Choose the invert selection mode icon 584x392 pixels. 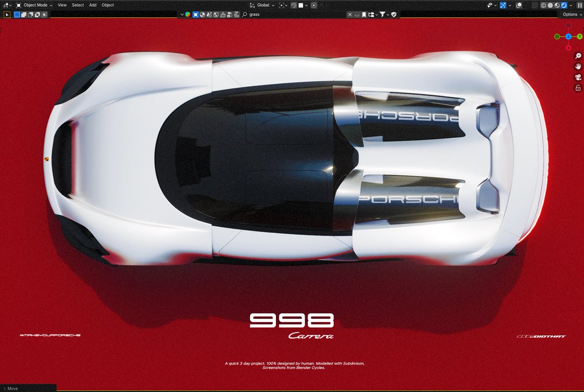pos(37,15)
